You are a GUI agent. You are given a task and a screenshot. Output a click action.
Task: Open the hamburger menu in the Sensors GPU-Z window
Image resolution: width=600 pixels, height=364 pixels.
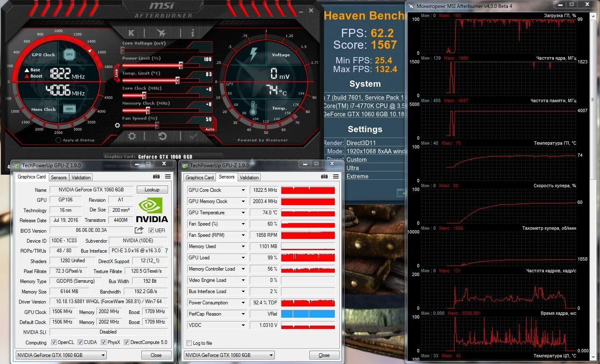click(x=336, y=176)
